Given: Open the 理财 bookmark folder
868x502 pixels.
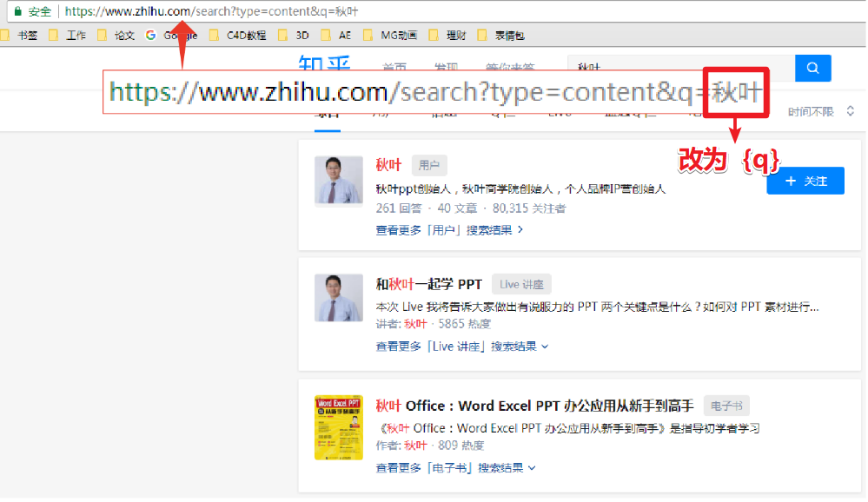Looking at the screenshot, I should point(447,36).
